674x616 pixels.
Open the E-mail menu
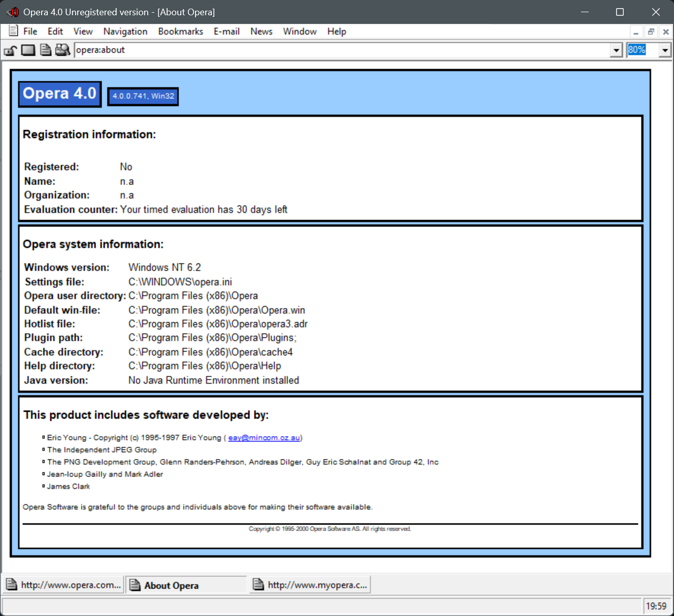[x=227, y=32]
